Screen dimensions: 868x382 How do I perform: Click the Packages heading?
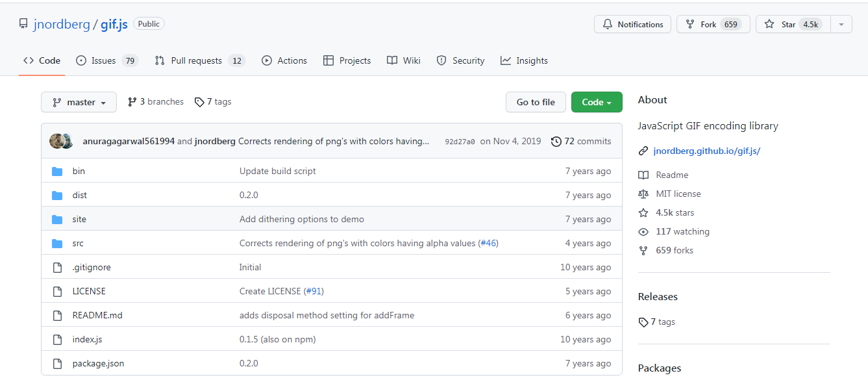tap(660, 368)
